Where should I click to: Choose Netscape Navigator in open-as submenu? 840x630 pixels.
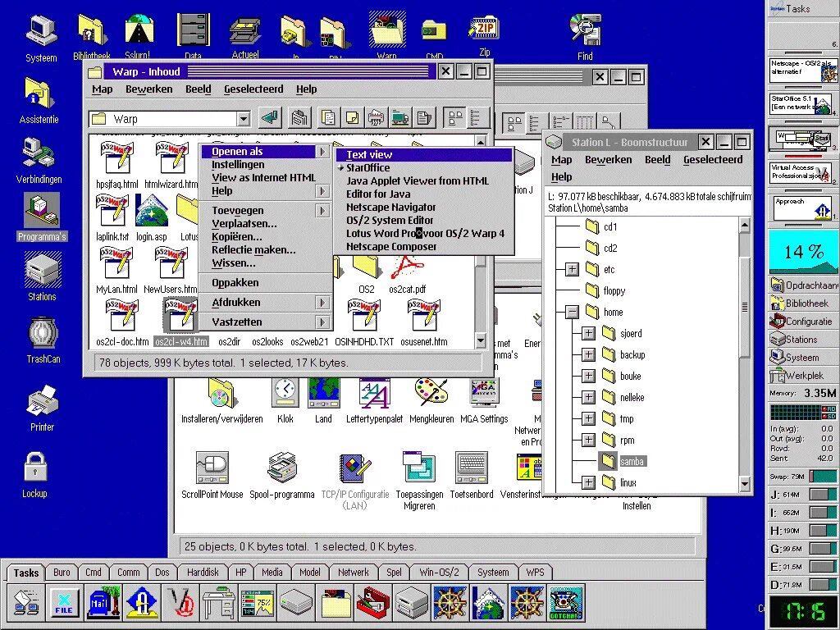[424, 207]
